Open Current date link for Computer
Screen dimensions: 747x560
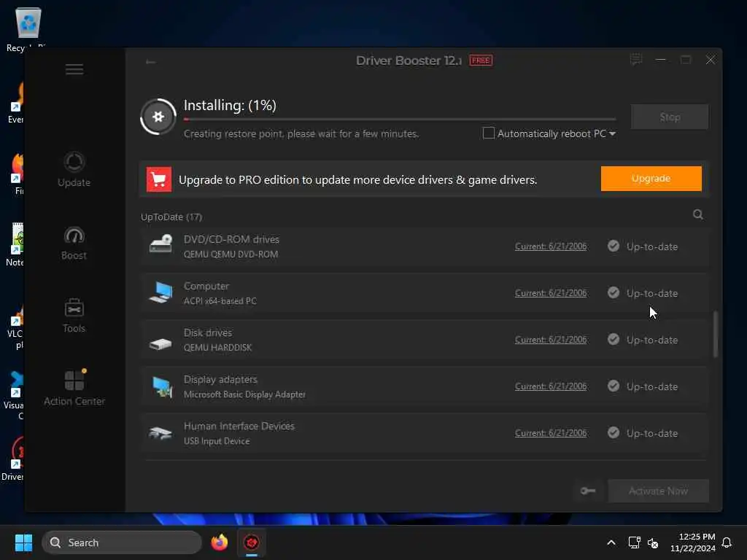(x=551, y=293)
